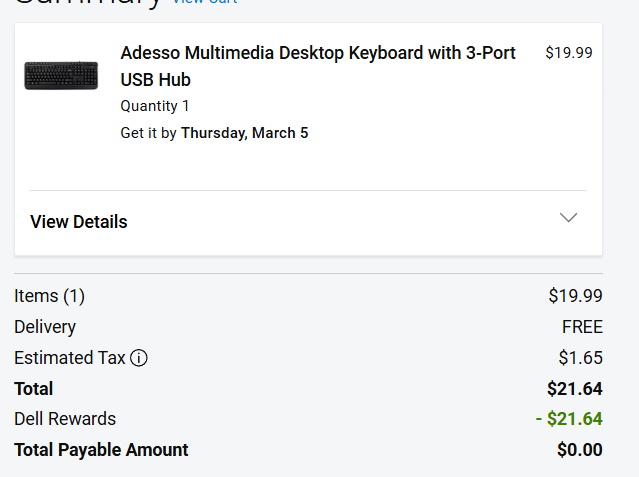Screen dimensions: 639x477
Task: Click the bold black $21.64 total amount
Action: [574, 389]
